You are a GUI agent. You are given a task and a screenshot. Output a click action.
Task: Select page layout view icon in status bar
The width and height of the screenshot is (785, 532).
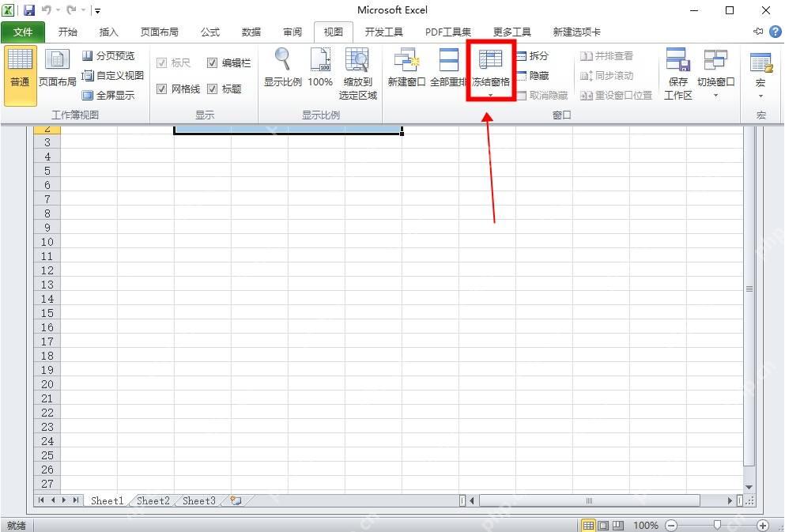click(x=604, y=526)
